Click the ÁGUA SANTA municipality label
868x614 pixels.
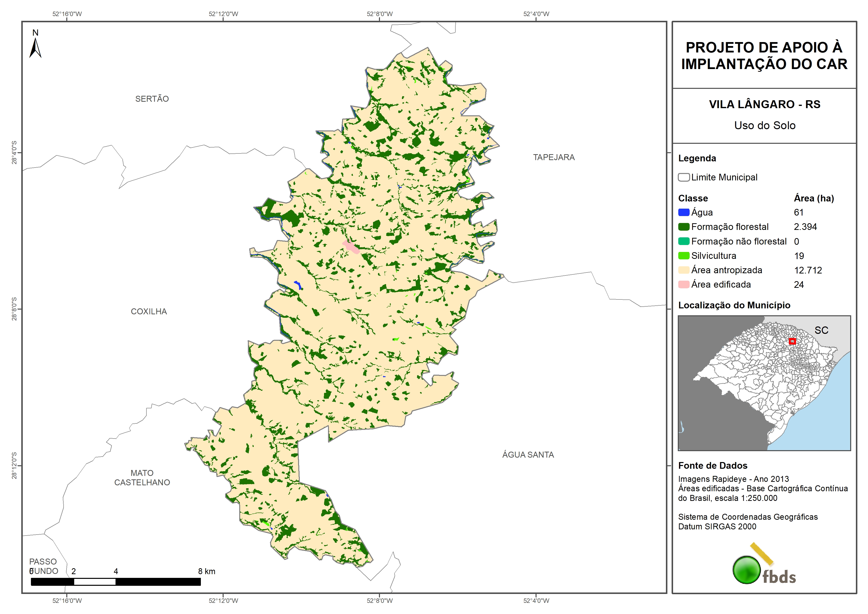[x=528, y=455]
